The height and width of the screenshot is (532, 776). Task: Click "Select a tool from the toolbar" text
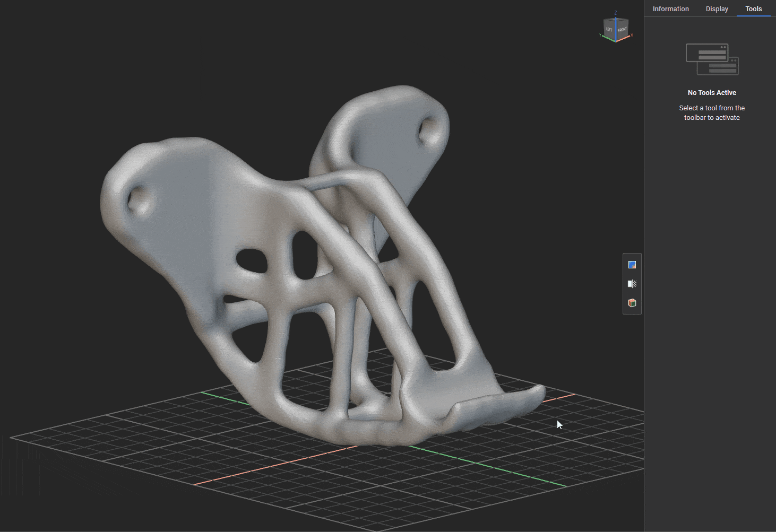[712, 112]
